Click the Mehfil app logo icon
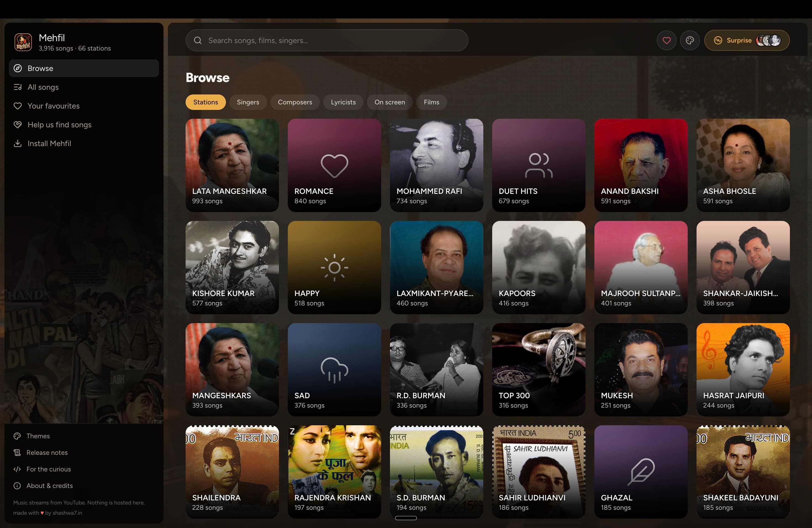Image resolution: width=812 pixels, height=528 pixels. [23, 42]
